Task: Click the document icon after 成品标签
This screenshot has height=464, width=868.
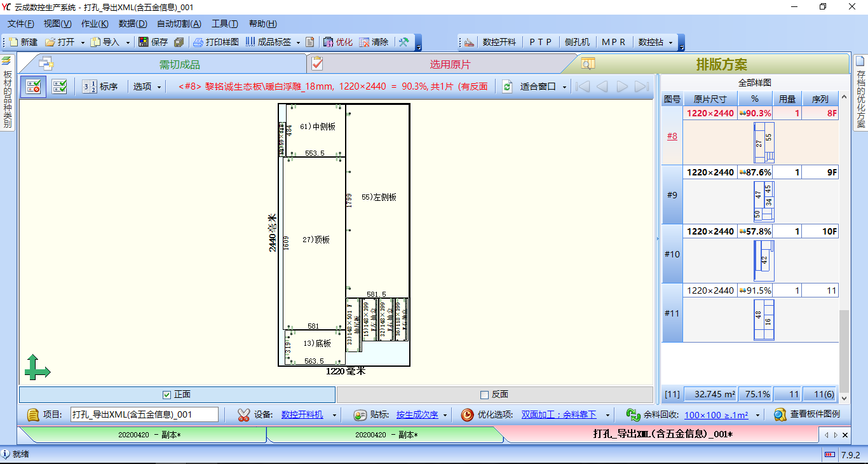Action: pos(310,42)
